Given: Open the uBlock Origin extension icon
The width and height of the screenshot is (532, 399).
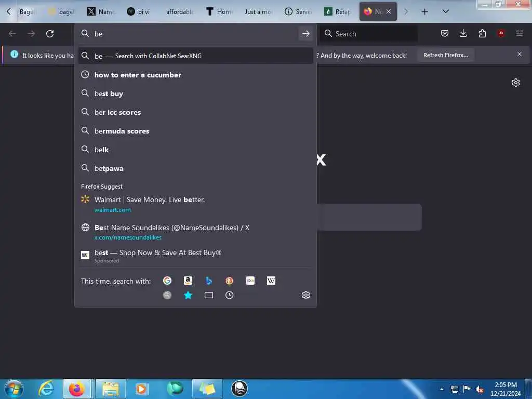Looking at the screenshot, I should 501,33.
